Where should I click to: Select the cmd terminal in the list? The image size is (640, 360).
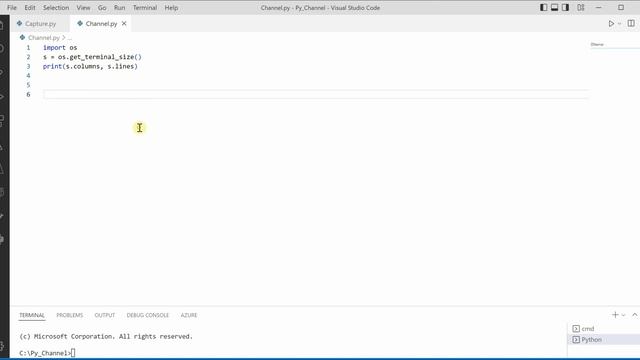pyautogui.click(x=604, y=329)
